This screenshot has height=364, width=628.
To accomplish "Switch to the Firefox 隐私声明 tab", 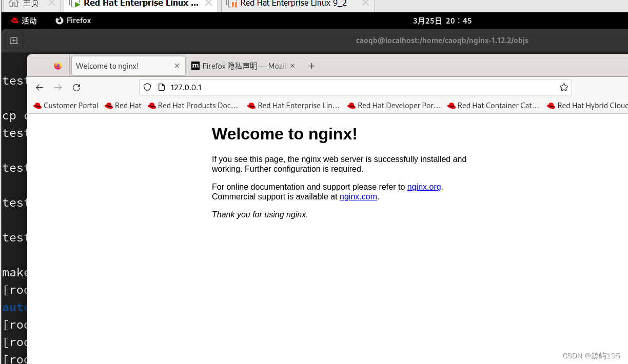I will click(x=244, y=66).
